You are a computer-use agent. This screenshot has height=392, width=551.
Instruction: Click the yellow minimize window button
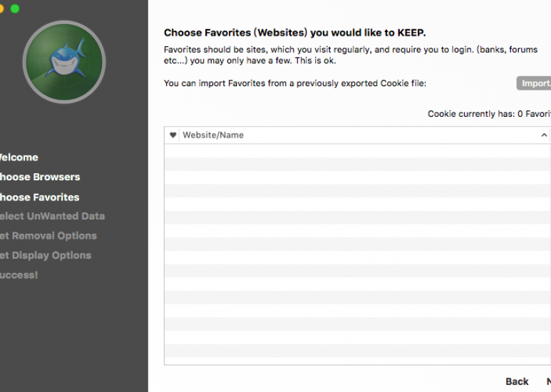tap(1, 9)
